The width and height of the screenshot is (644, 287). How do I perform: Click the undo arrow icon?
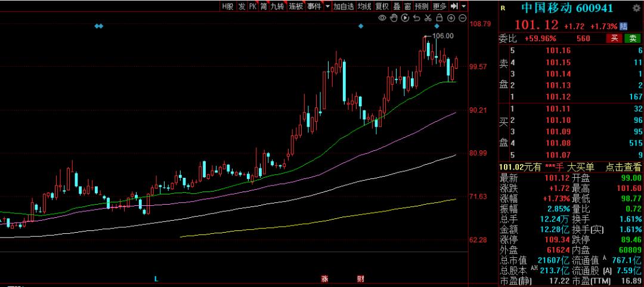pyautogui.click(x=416, y=18)
